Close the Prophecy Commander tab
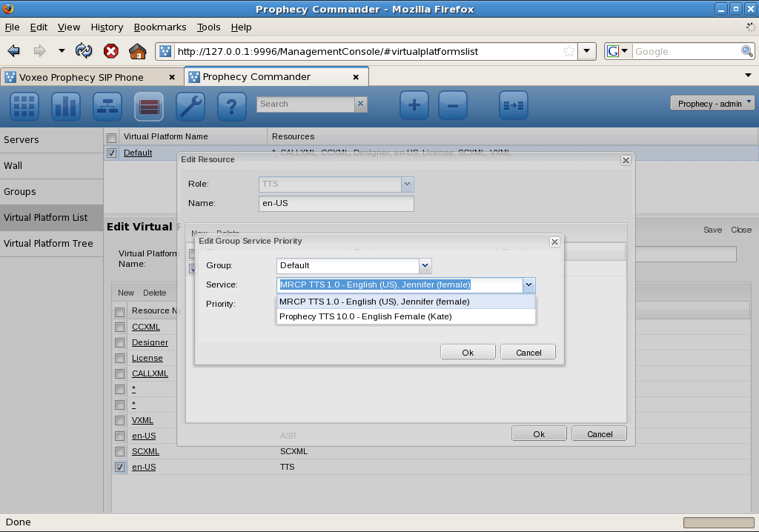The width and height of the screenshot is (759, 532). tap(356, 77)
